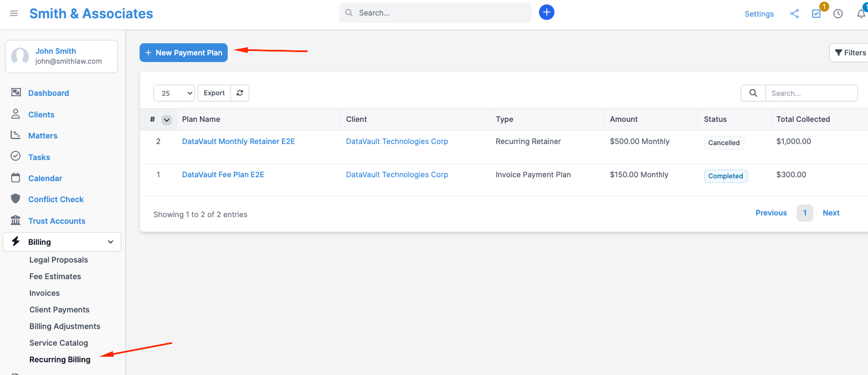Image resolution: width=868 pixels, height=375 pixels.
Task: Focus the table Search input field
Action: click(x=811, y=93)
